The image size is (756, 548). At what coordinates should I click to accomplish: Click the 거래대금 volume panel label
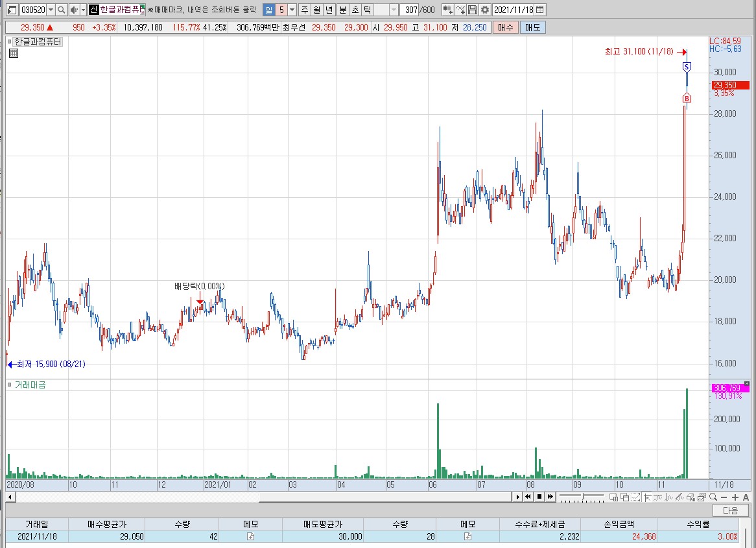(x=30, y=385)
